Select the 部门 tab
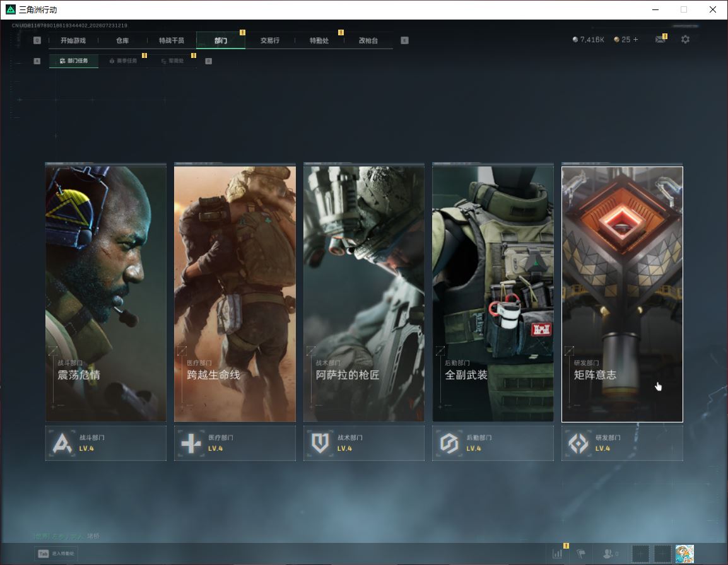The height and width of the screenshot is (565, 728). [221, 40]
